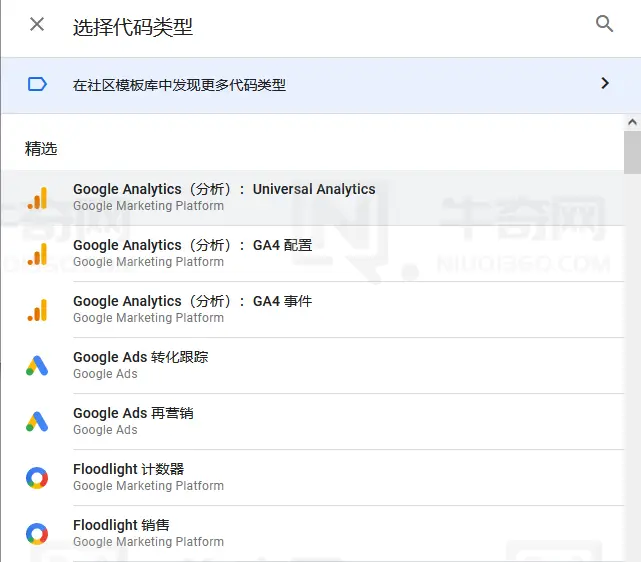Image resolution: width=641 pixels, height=562 pixels.
Task: Pick Floodlight 销售 tag type
Action: point(313,533)
